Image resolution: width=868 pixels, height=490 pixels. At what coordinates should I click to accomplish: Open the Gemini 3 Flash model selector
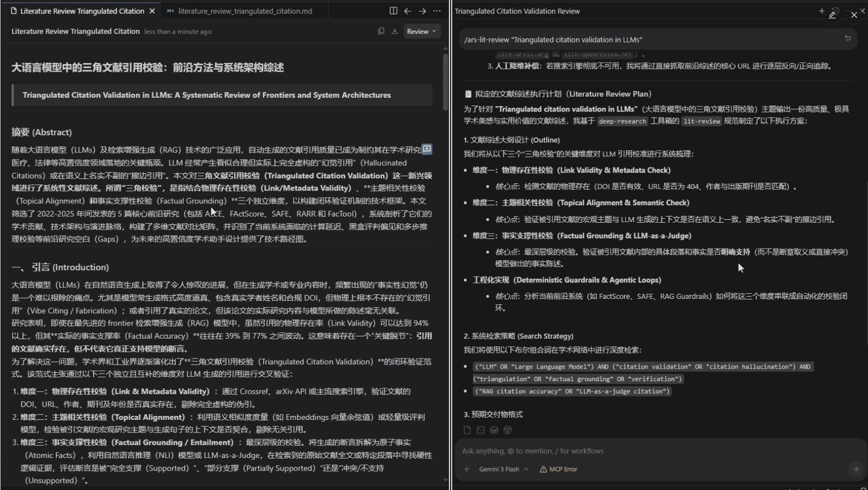point(504,469)
